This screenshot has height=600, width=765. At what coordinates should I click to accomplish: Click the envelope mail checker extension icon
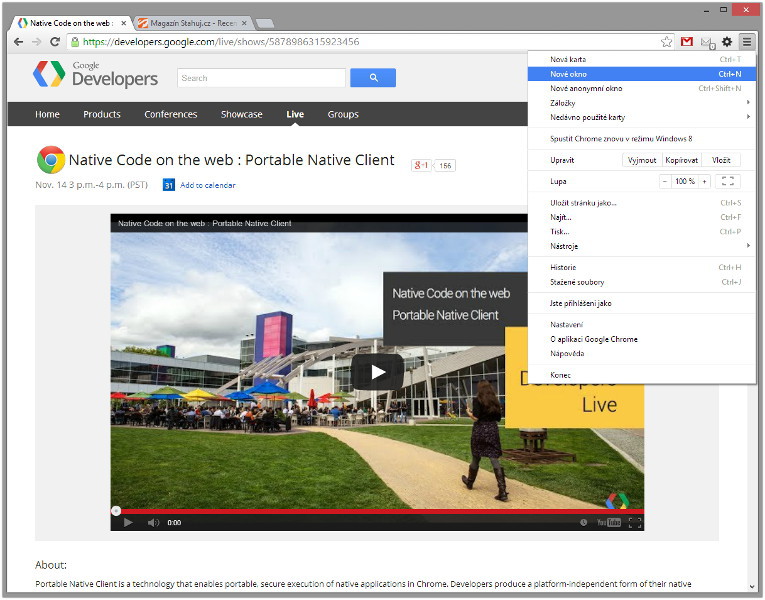(707, 43)
